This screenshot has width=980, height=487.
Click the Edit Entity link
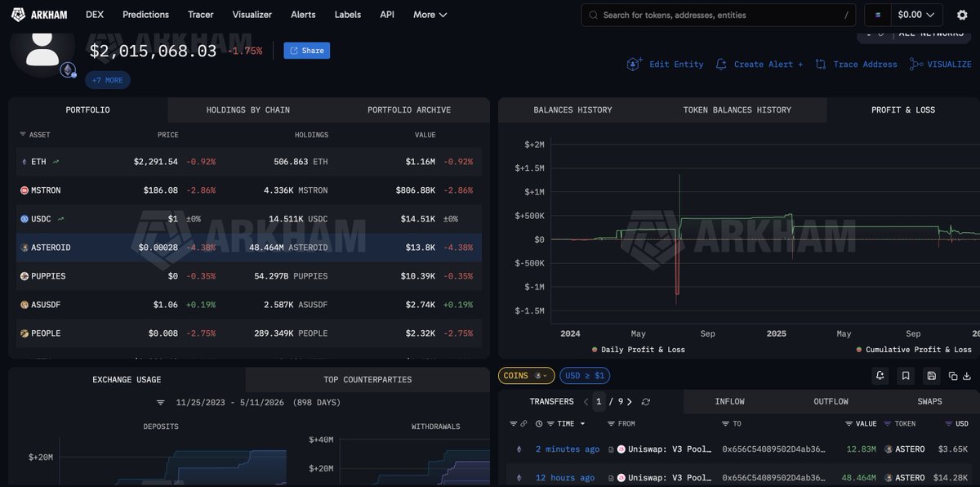click(x=676, y=64)
